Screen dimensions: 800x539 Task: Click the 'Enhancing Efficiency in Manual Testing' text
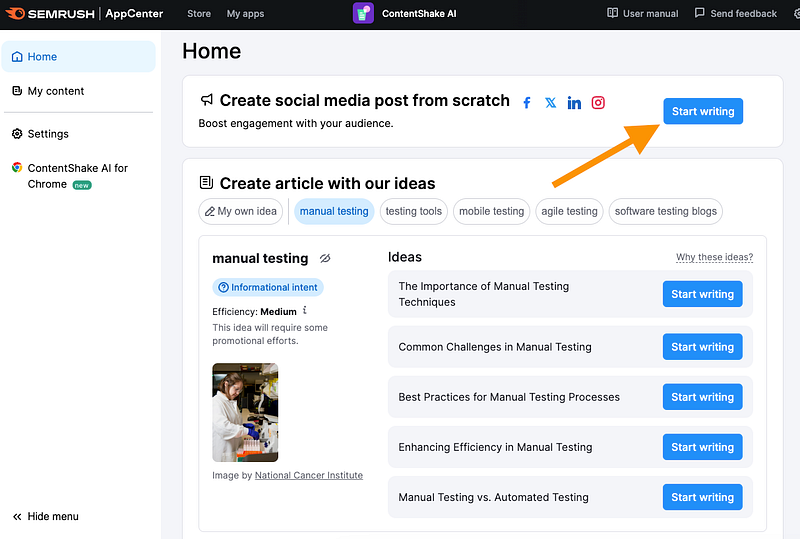pos(495,447)
